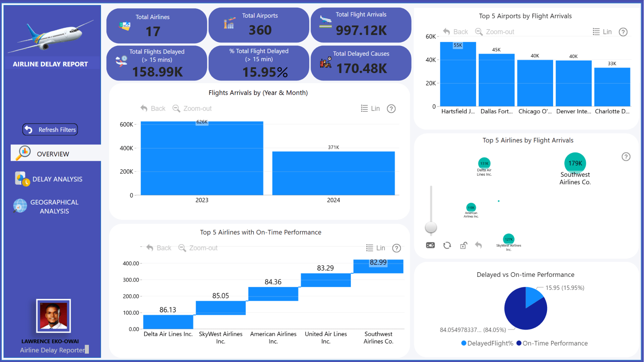644x362 pixels.
Task: Click the undo arrow icon under bubble chart
Action: pos(479,245)
